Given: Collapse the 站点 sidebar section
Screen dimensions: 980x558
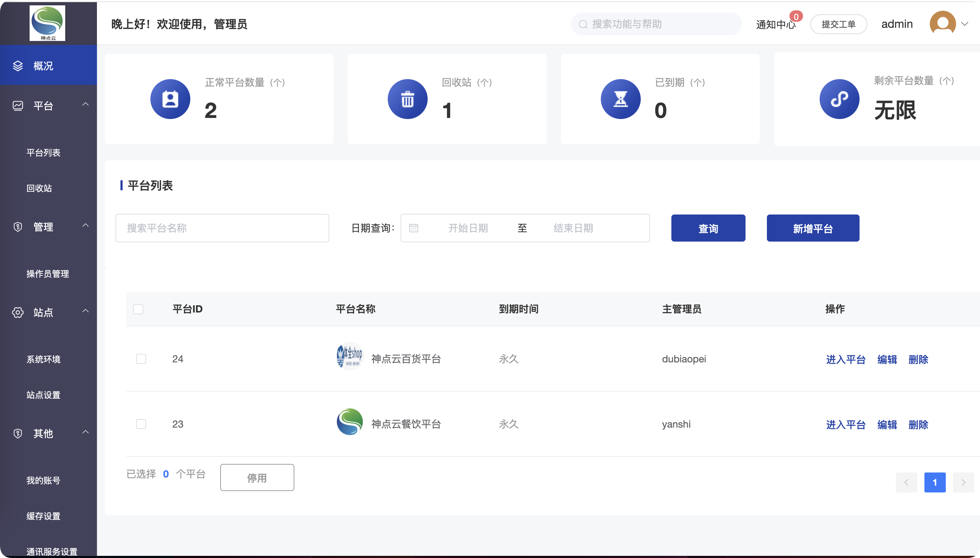Looking at the screenshot, I should pyautogui.click(x=86, y=311).
